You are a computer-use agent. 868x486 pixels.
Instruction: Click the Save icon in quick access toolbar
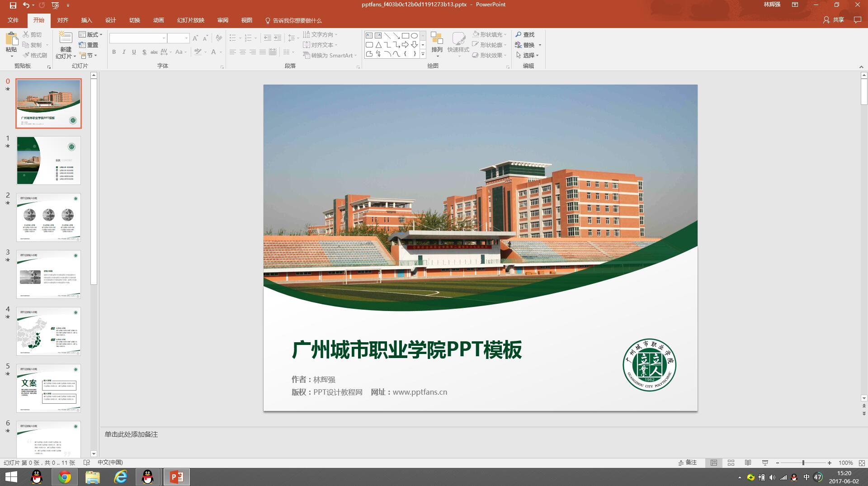13,5
